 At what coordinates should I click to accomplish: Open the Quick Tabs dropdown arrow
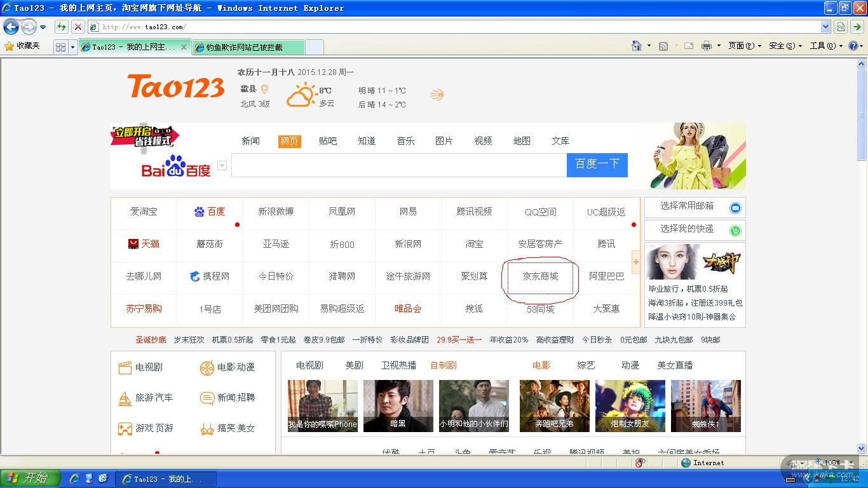pos(72,47)
